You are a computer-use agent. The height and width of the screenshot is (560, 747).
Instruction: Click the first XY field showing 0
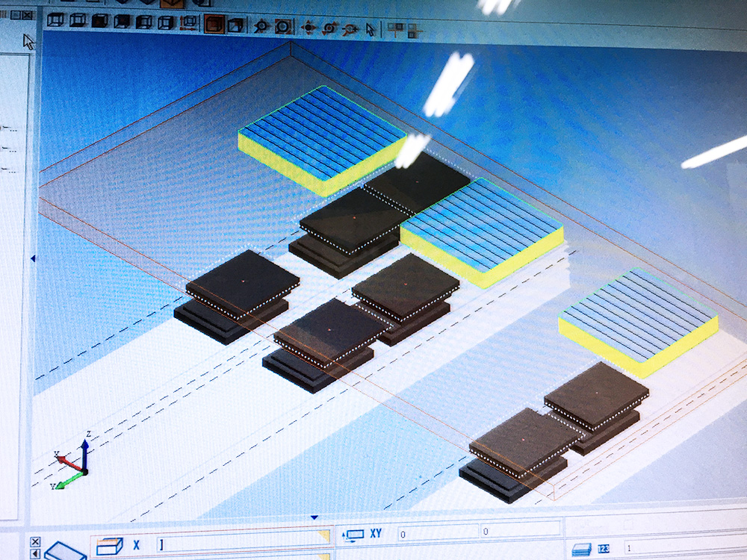[x=438, y=532]
